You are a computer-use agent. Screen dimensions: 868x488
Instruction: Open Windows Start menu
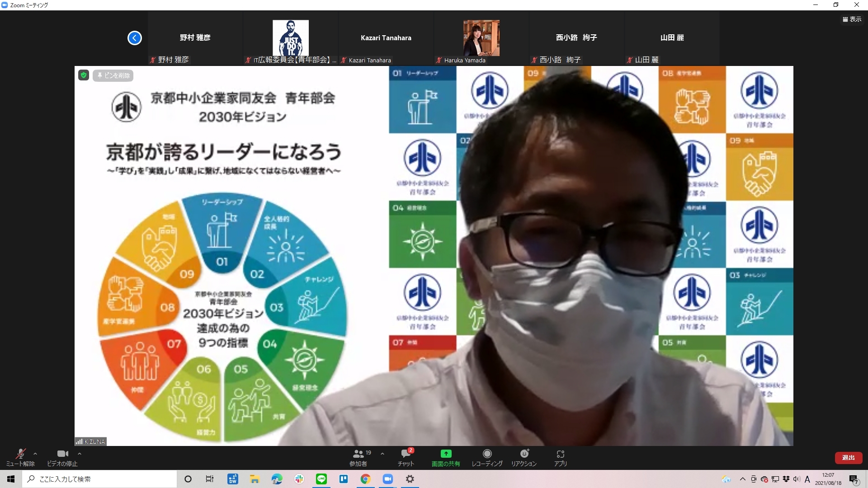pyautogui.click(x=11, y=479)
